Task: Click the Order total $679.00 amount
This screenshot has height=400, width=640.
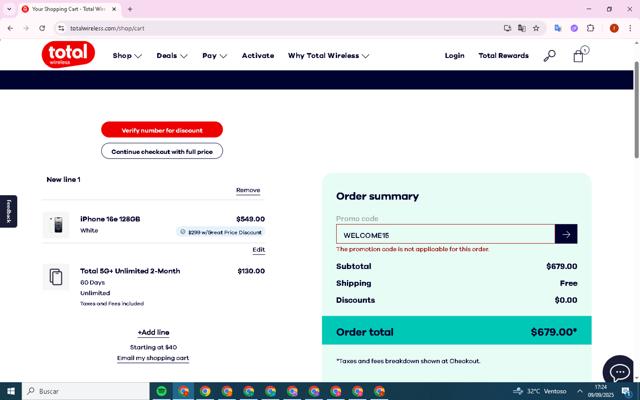Action: click(x=554, y=332)
